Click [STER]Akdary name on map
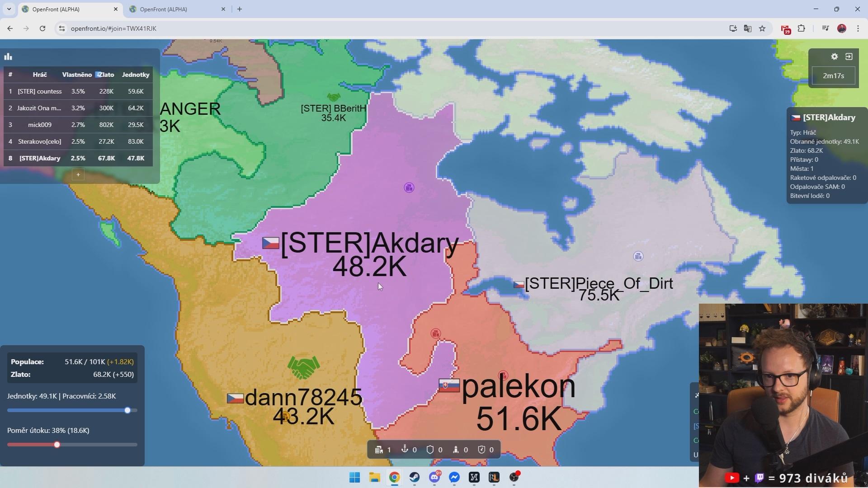This screenshot has width=868, height=488. 370,243
